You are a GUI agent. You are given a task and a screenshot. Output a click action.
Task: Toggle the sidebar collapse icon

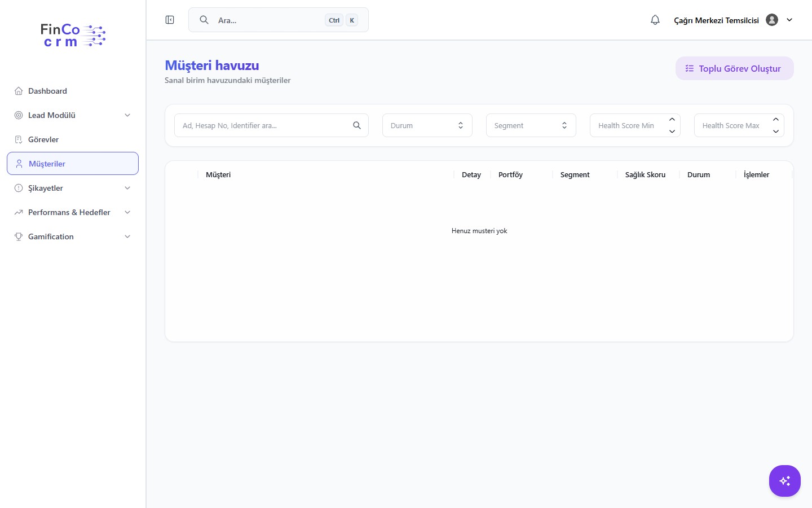coord(170,20)
